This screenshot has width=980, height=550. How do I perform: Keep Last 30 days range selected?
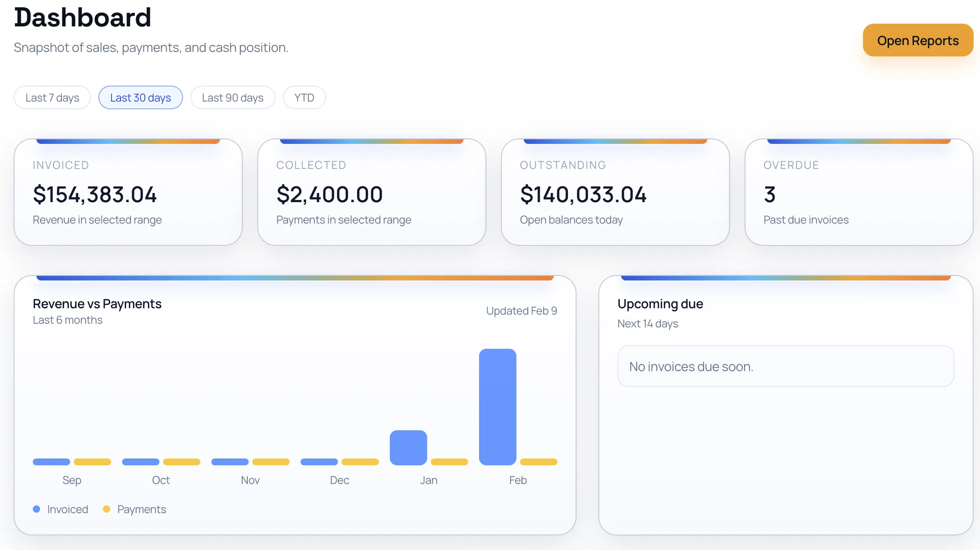(x=140, y=97)
